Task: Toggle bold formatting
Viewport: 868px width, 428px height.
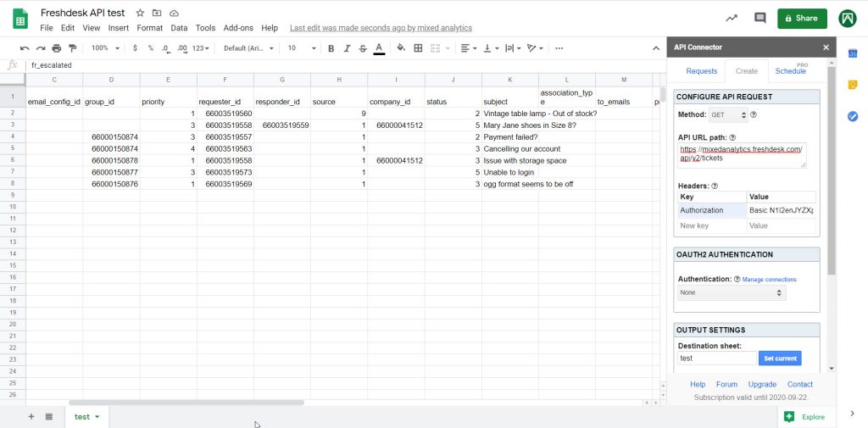Action: coord(331,48)
